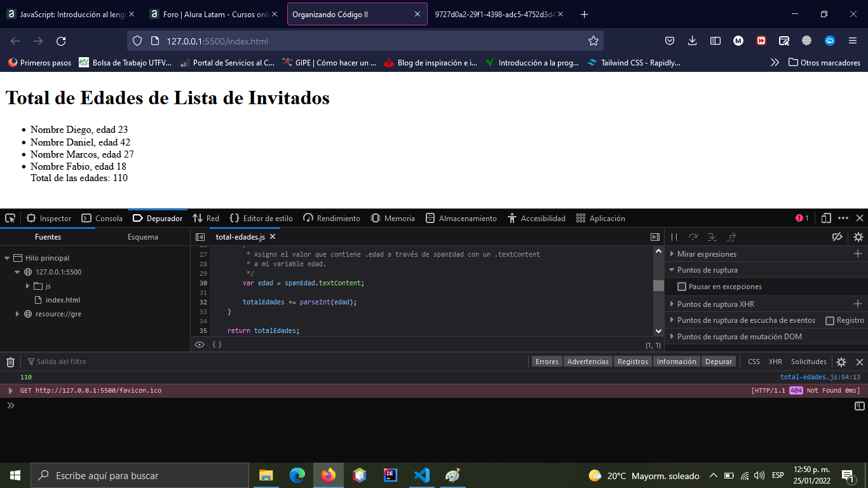
Task: Step out of the current function
Action: coord(731,237)
